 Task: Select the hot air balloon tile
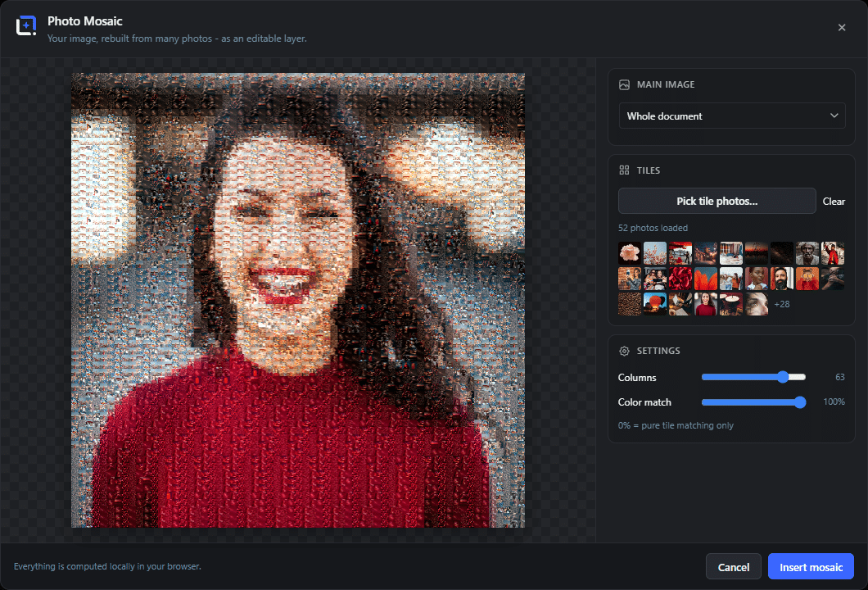tap(655, 304)
